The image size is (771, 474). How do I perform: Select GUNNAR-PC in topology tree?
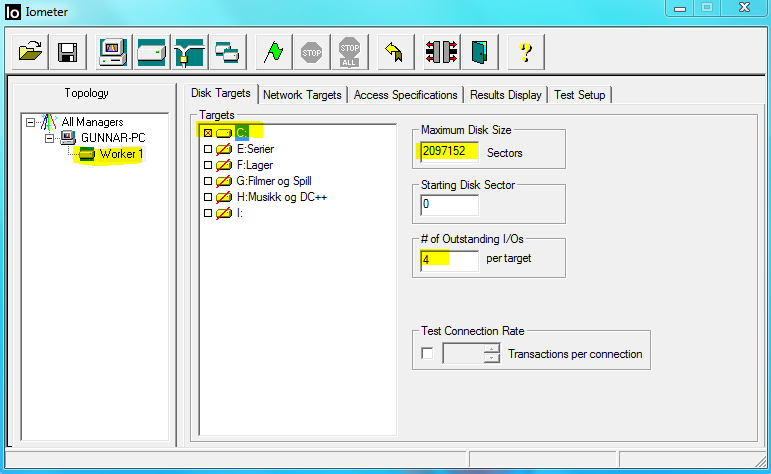coord(113,138)
